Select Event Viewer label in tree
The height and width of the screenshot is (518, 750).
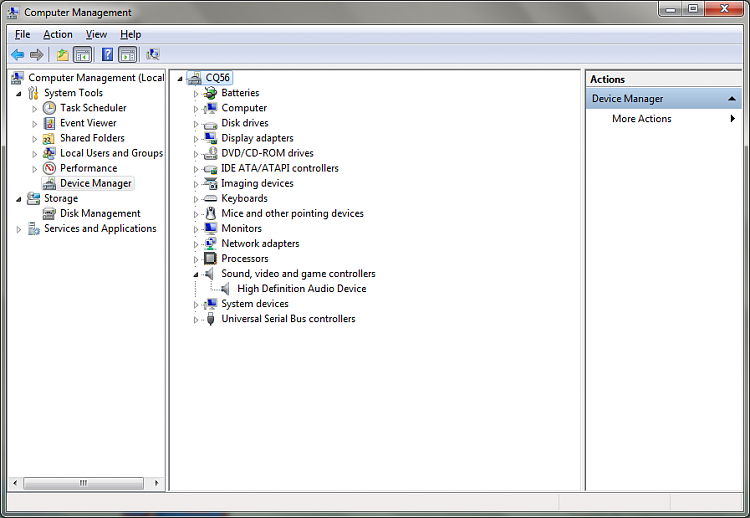(x=88, y=123)
